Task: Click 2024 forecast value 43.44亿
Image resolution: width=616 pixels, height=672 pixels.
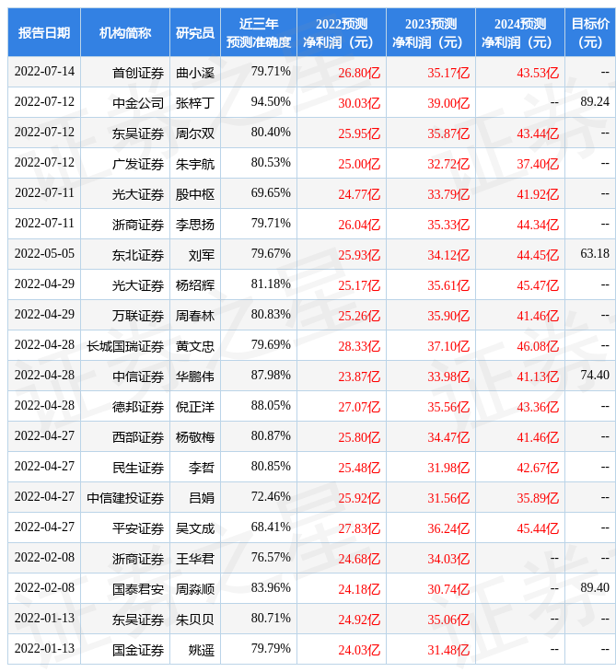Action: pos(538,133)
